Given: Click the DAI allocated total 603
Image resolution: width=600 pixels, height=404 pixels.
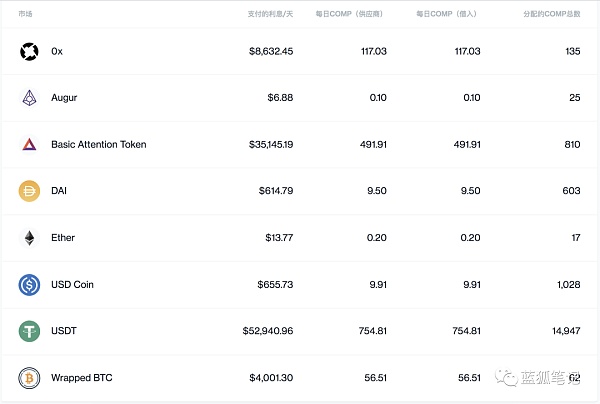Looking at the screenshot, I should click(571, 191).
